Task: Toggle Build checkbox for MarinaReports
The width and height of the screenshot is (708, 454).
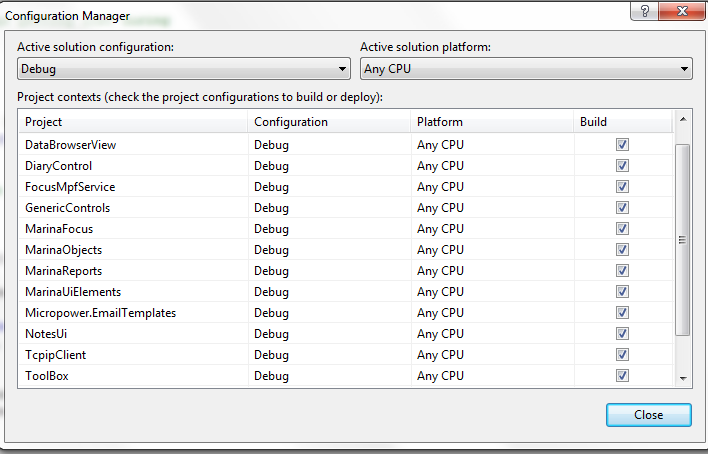Action: pos(622,271)
